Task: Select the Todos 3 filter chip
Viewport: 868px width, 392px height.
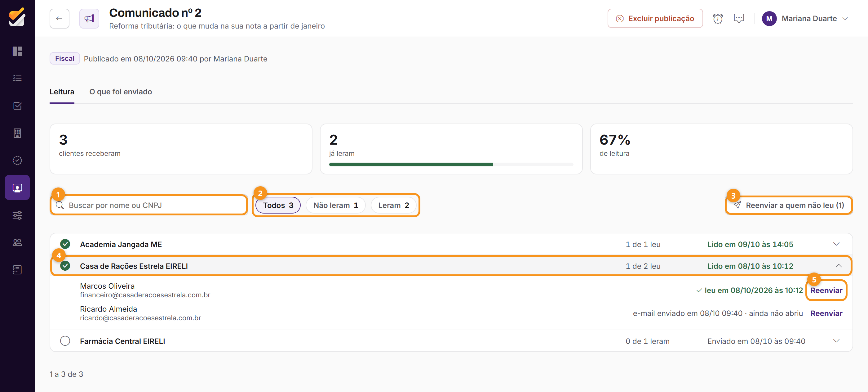Action: 278,205
